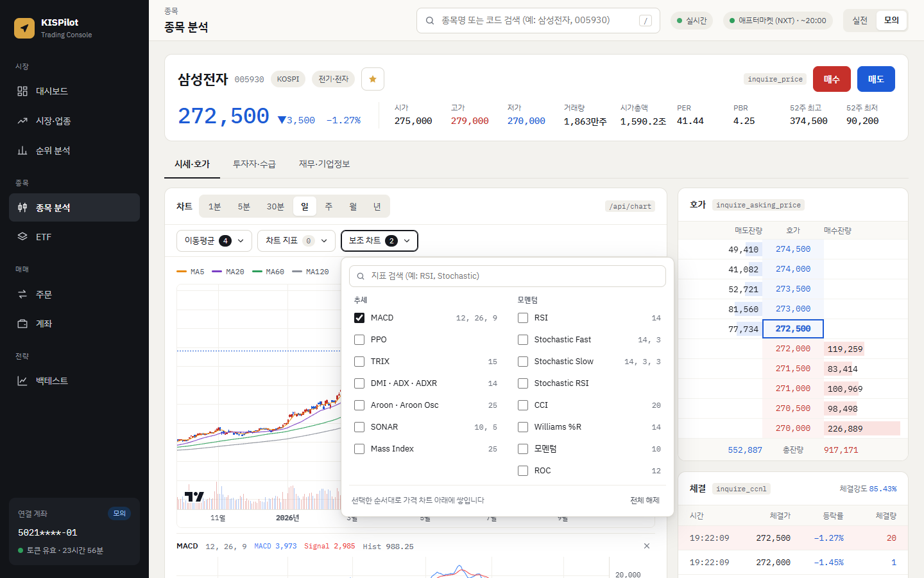
Task: Open the 재무·기업정보 tab
Action: pos(325,164)
